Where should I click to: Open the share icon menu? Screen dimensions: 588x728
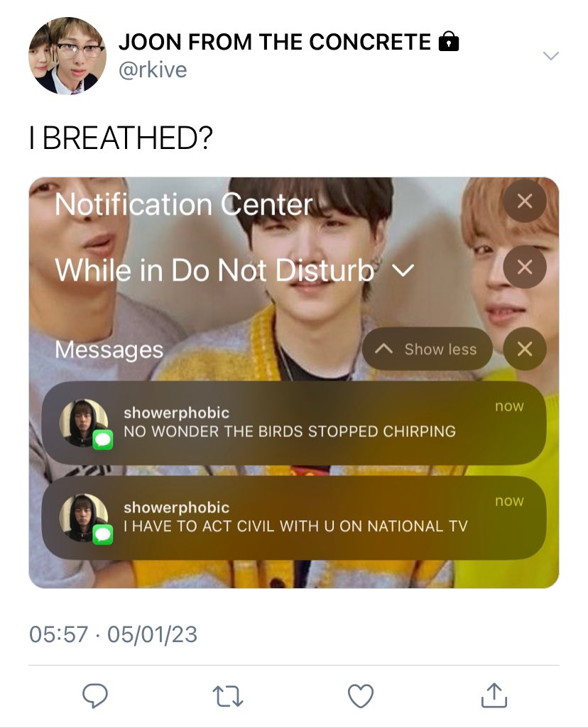494,695
